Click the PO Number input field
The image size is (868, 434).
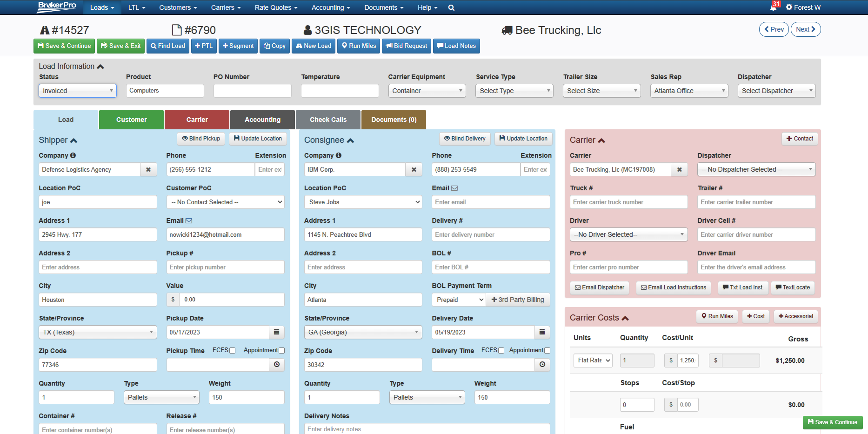[252, 91]
